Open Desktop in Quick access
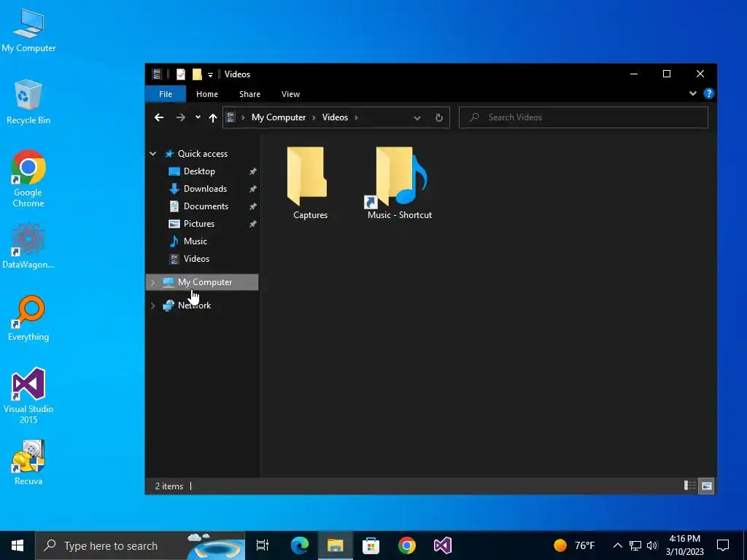Image resolution: width=747 pixels, height=560 pixels. pos(199,171)
